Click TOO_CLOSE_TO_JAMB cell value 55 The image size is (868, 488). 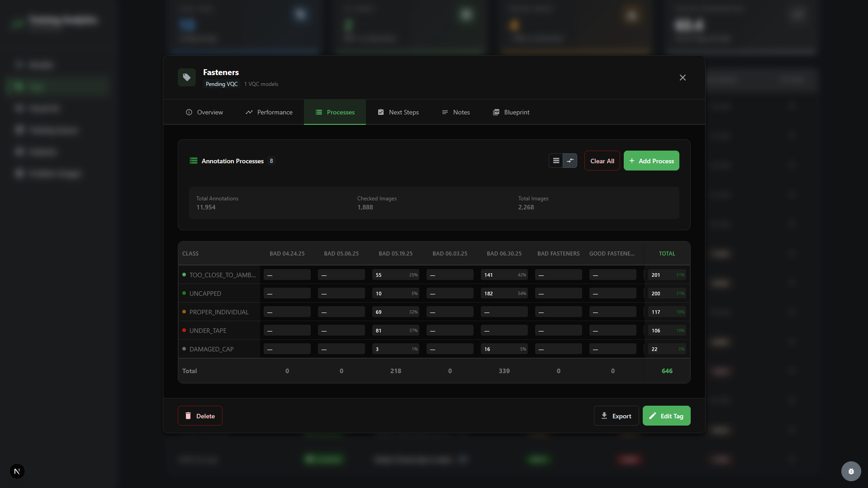click(396, 275)
